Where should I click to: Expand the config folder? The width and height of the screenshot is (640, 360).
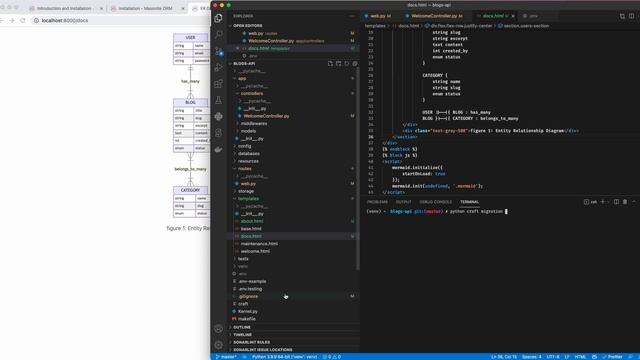(x=244, y=146)
